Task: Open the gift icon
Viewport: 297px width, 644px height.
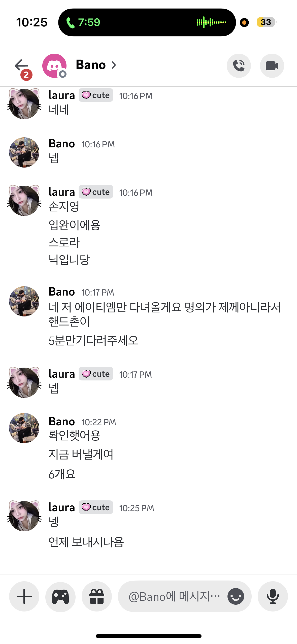Action: (x=97, y=596)
